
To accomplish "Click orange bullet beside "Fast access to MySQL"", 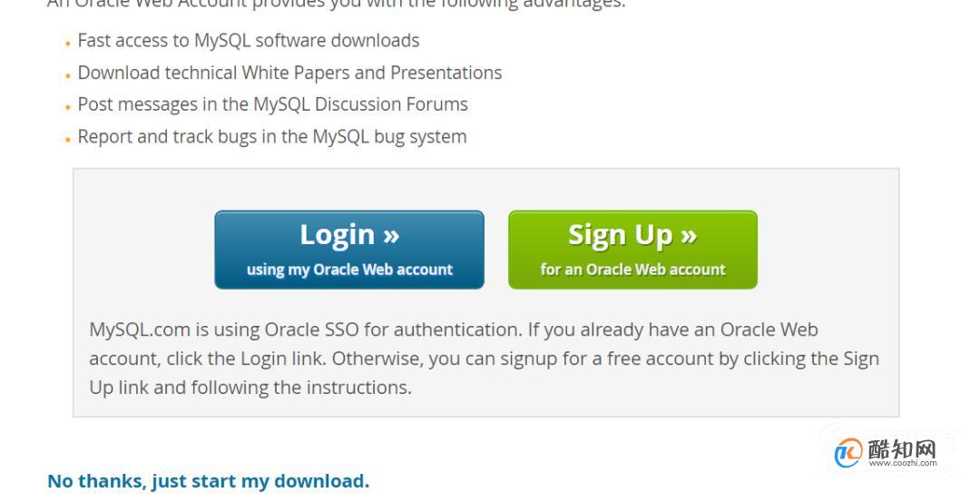I will tap(67, 44).
